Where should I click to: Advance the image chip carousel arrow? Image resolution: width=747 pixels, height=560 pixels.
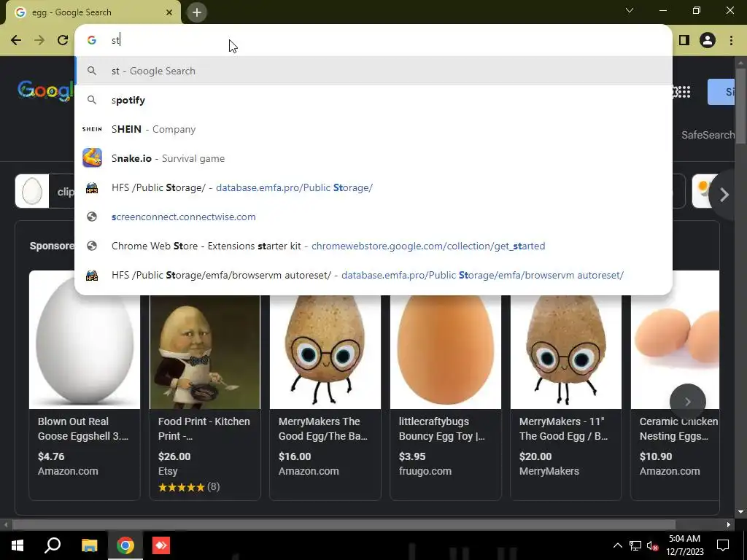tap(724, 194)
